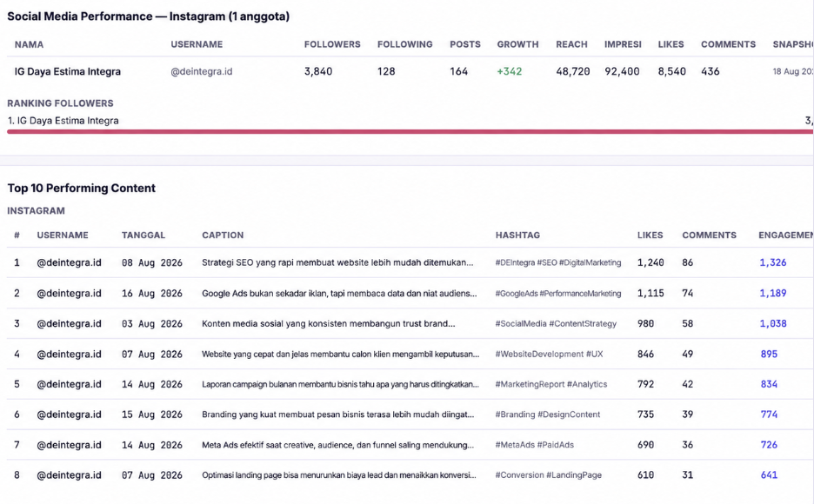Image resolution: width=814 pixels, height=504 pixels.
Task: Click the GROWTH column header
Action: point(518,44)
